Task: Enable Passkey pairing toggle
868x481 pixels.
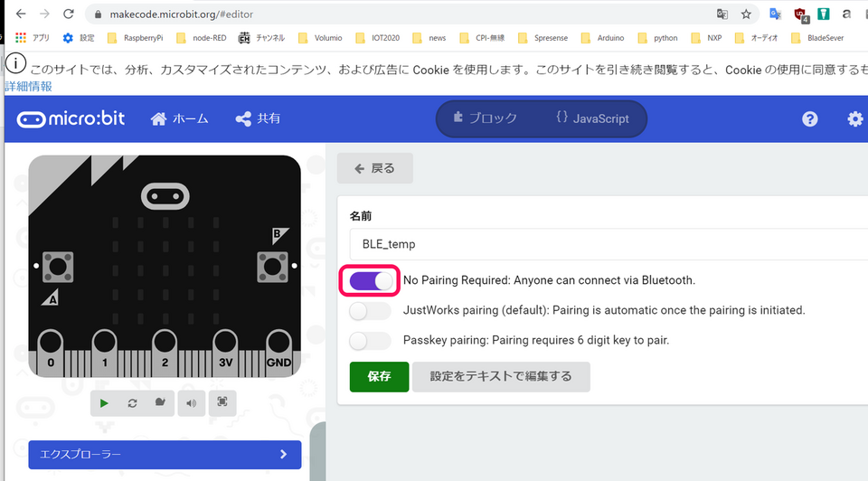Action: click(370, 341)
